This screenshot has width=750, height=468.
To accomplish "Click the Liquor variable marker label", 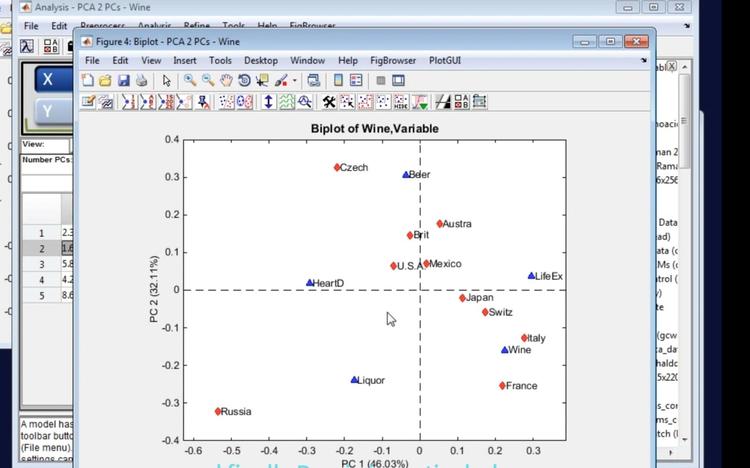I will (x=371, y=380).
